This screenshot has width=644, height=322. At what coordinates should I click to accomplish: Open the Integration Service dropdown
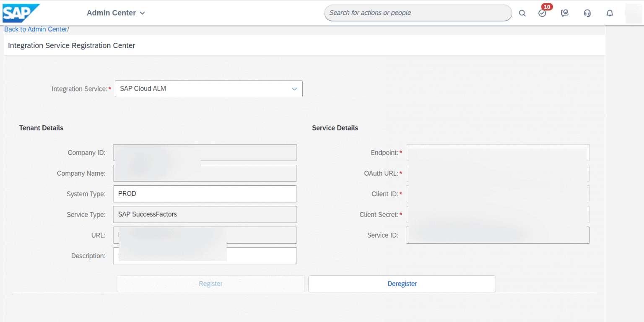tap(293, 88)
